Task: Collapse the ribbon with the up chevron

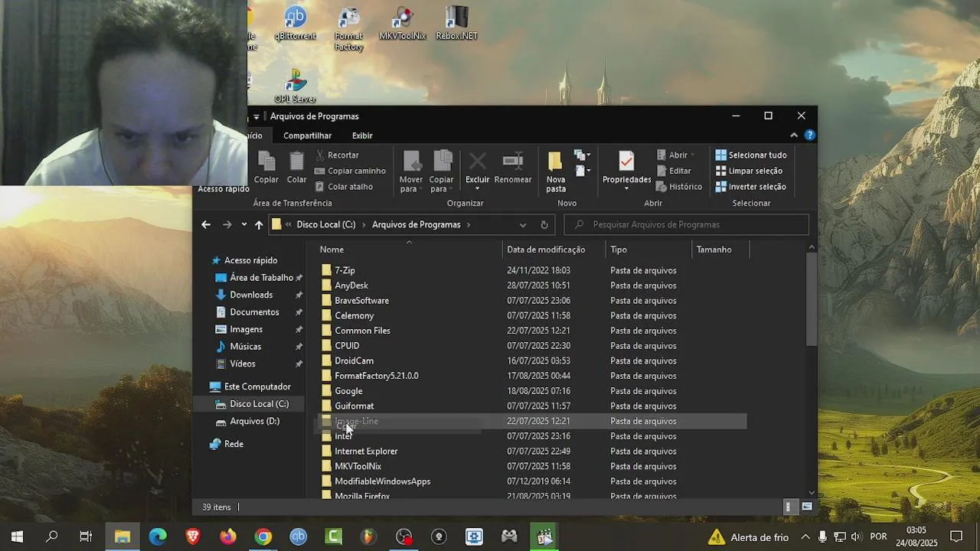Action: 794,135
